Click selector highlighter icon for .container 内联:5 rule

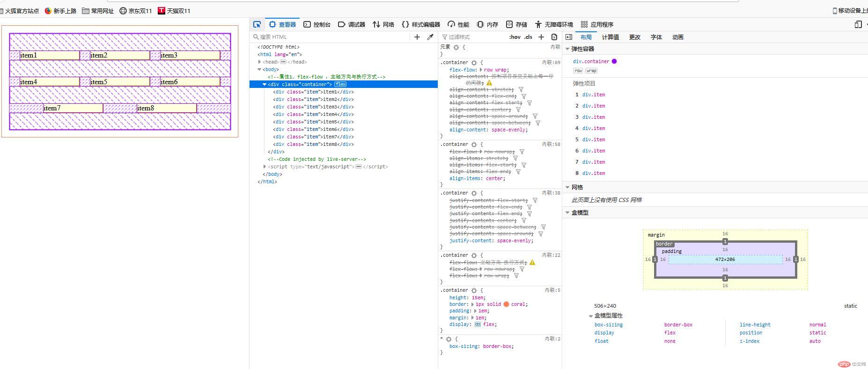tap(474, 290)
